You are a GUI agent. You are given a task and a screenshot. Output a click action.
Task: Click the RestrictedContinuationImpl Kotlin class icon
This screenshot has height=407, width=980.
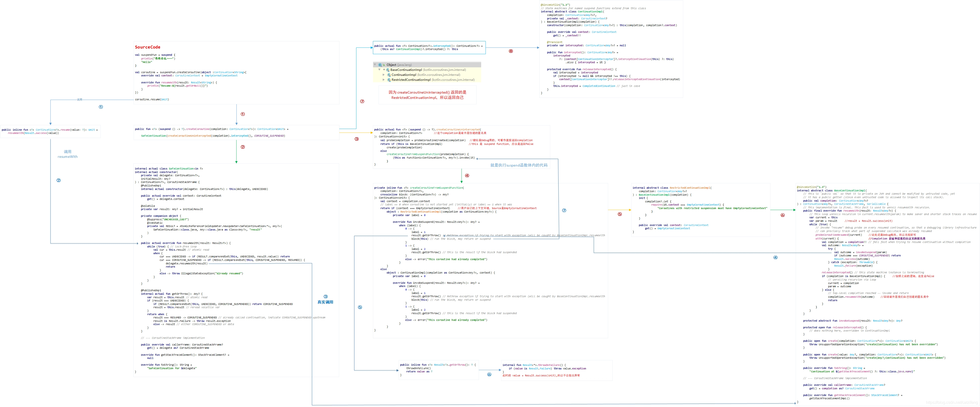pos(389,80)
